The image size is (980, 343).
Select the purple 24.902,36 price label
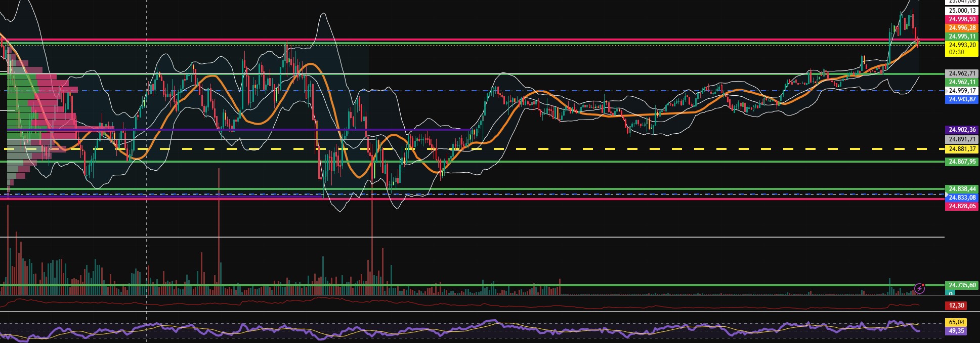pos(961,130)
